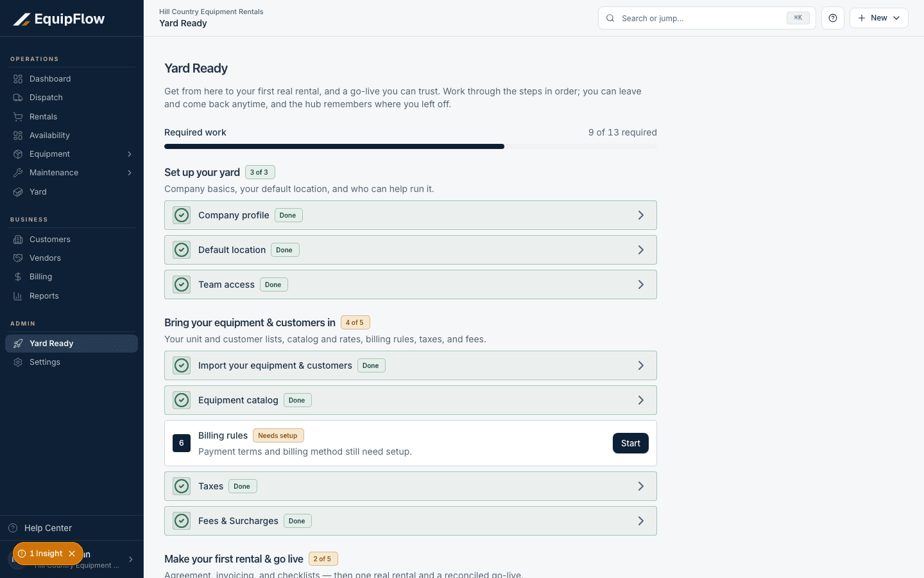Click the Help Center question icon

coord(13,528)
